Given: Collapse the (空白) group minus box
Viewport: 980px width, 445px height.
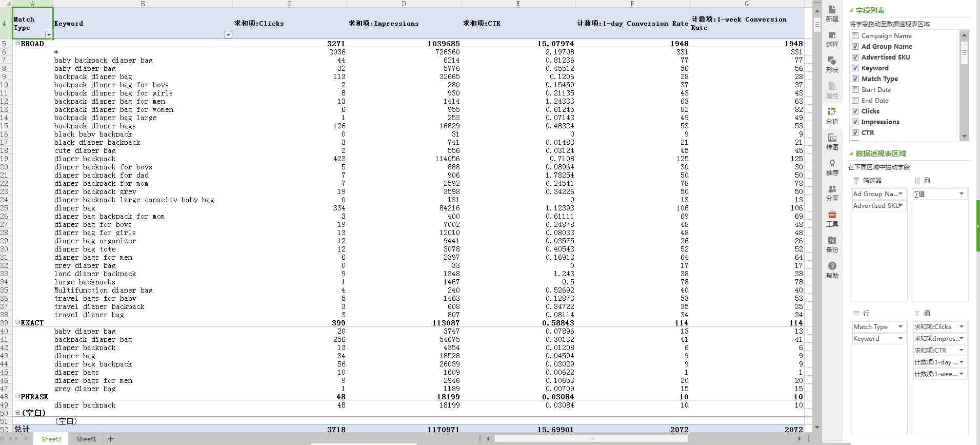Looking at the screenshot, I should 17,413.
